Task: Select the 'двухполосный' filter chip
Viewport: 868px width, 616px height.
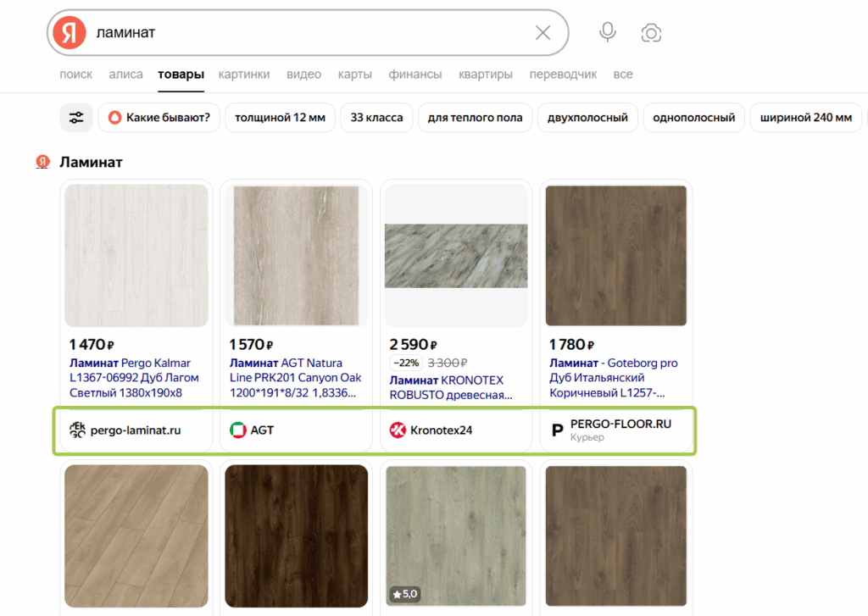Action: pyautogui.click(x=587, y=117)
